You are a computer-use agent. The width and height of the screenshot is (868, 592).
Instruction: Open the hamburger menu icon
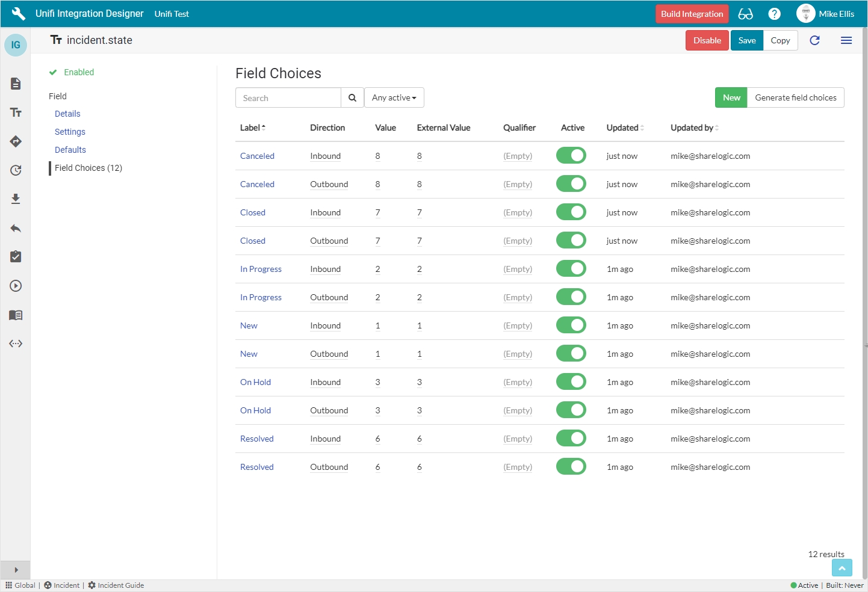click(x=846, y=40)
